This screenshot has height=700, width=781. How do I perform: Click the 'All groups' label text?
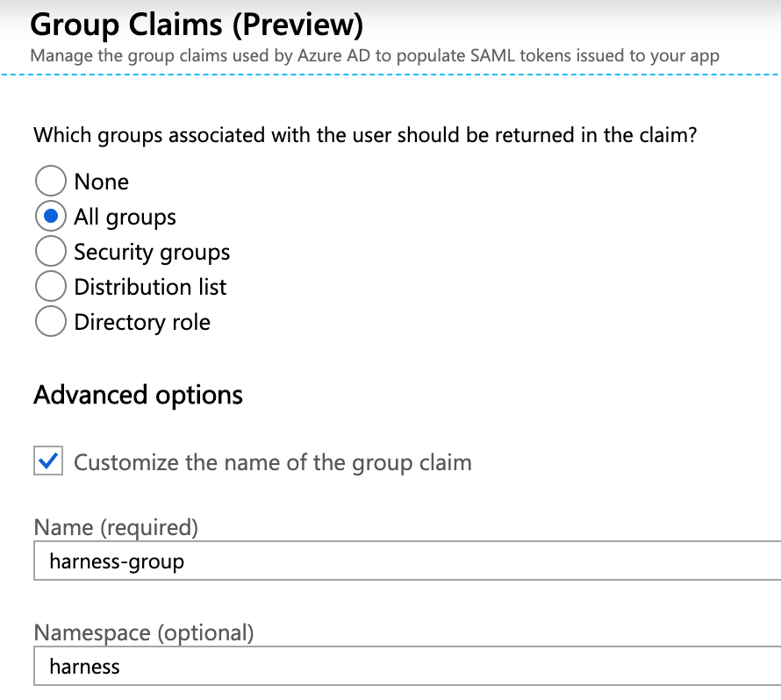pos(125,217)
